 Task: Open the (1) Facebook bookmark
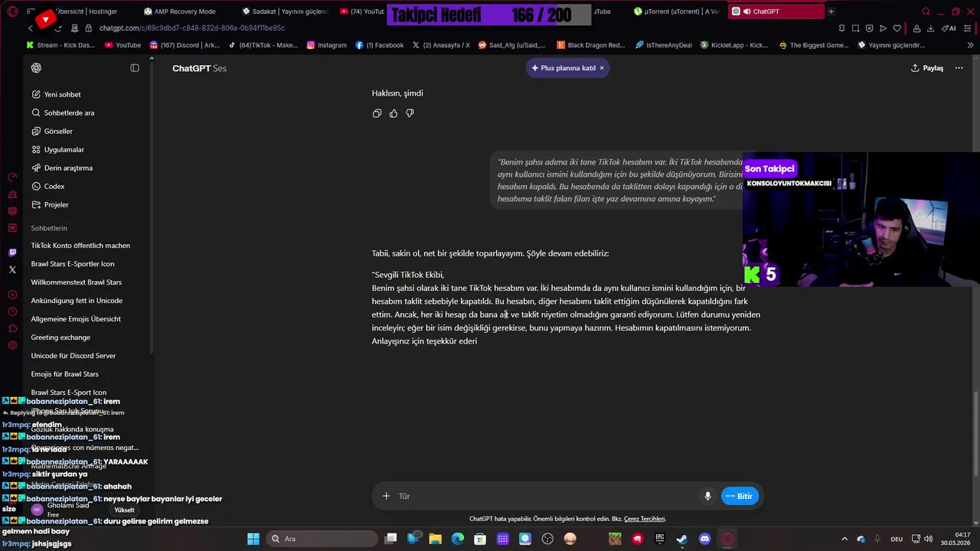pos(380,45)
